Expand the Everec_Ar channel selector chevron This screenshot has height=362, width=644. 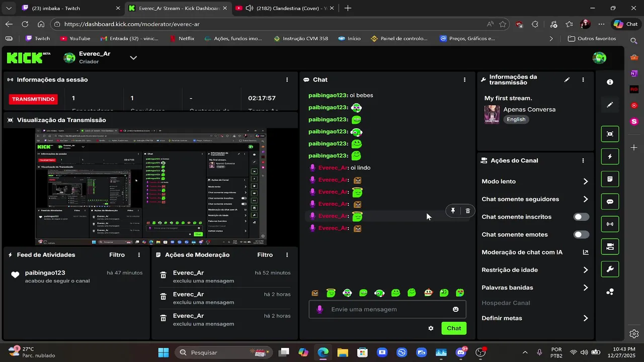pyautogui.click(x=133, y=58)
